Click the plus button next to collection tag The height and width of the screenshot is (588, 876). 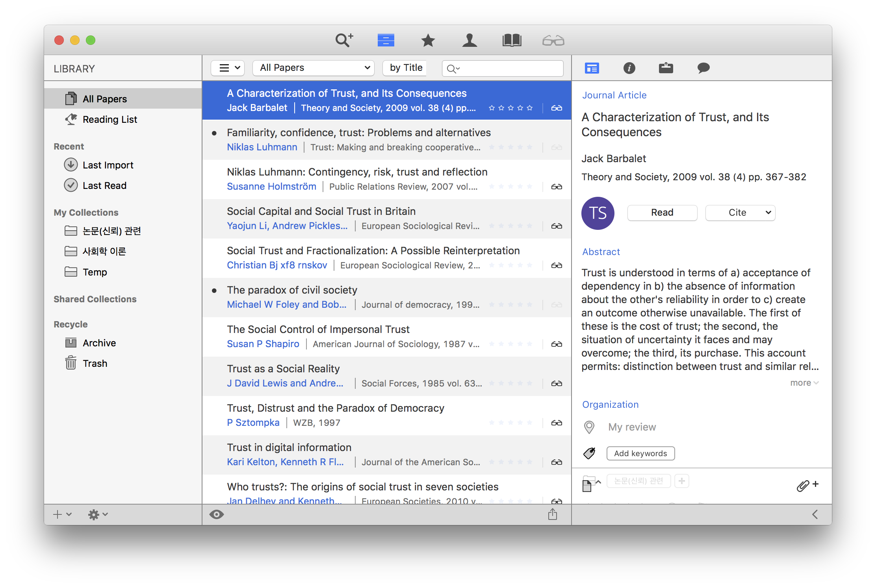point(682,481)
